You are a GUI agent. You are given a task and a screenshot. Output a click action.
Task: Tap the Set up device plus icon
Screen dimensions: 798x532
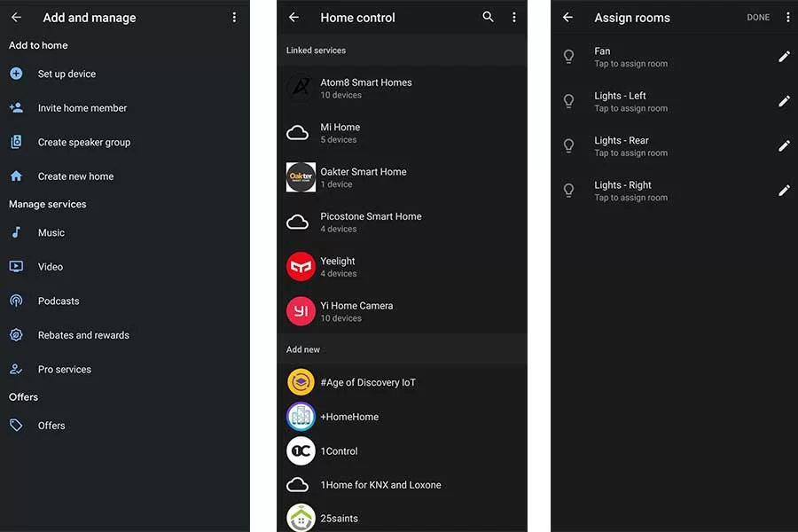tap(16, 74)
